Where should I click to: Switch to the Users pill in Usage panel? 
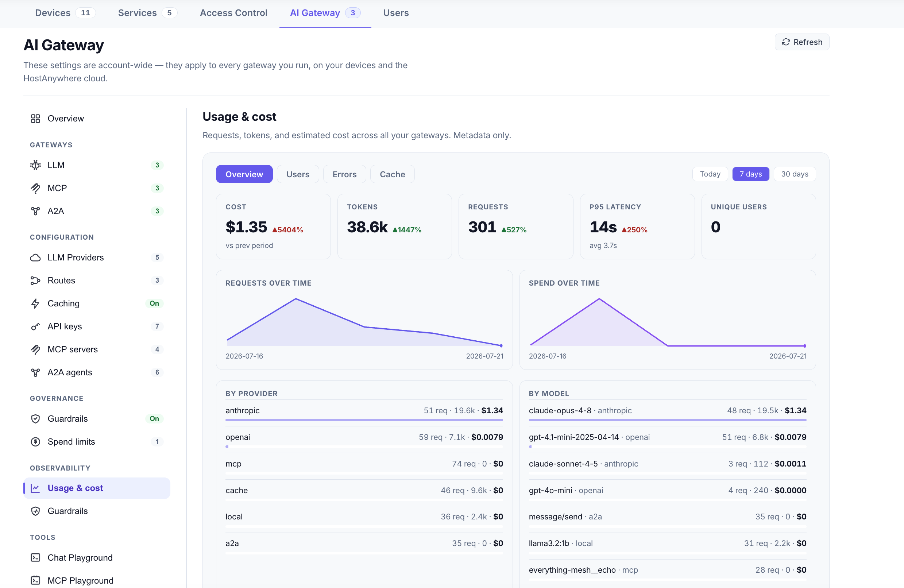(x=298, y=174)
